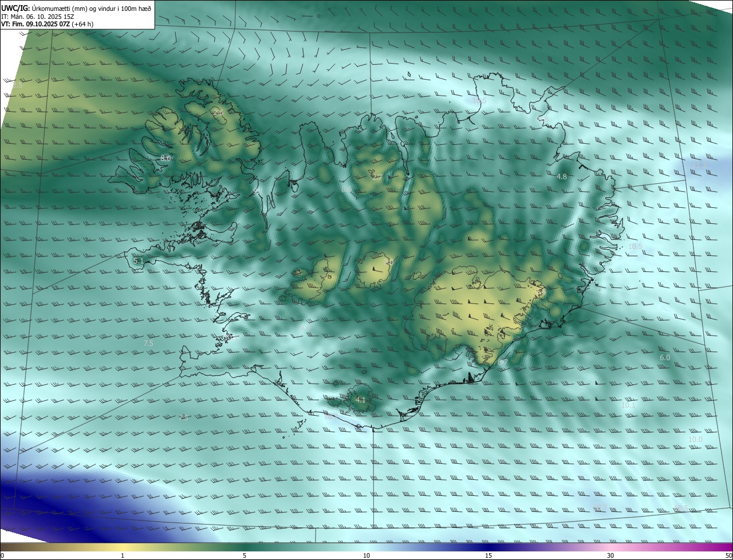The image size is (733, 560).
Task: Click the '(+64 h)' forecast offset text
Action: point(82,24)
